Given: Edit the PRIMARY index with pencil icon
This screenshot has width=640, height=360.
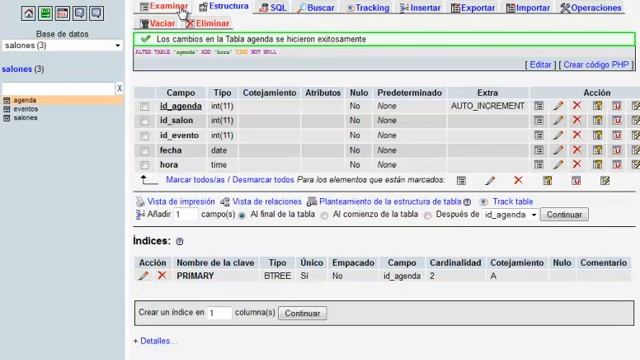Looking at the screenshot, I should pyautogui.click(x=143, y=276).
